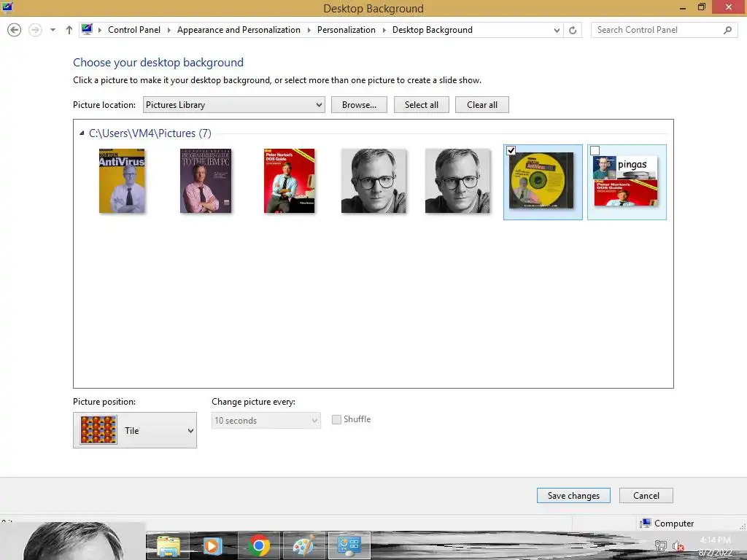Viewport: 747px width, 560px height.
Task: Select the first black-and-white portrait thumbnail
Action: point(373,181)
